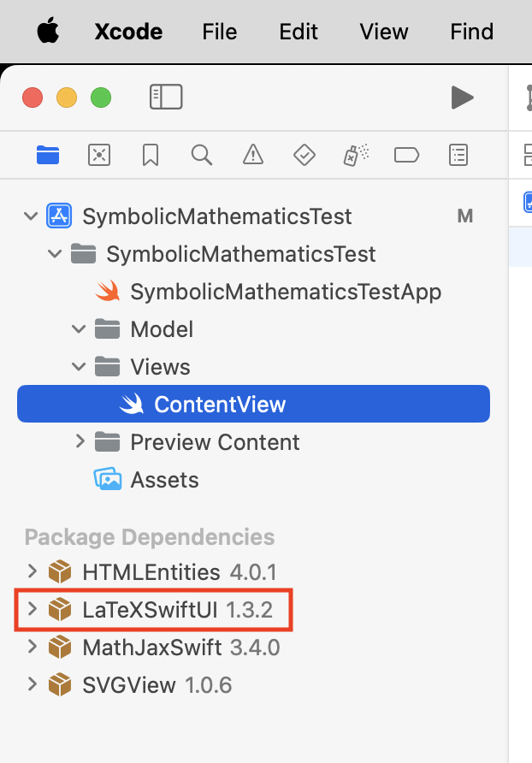Run the project with the play button

tap(462, 97)
